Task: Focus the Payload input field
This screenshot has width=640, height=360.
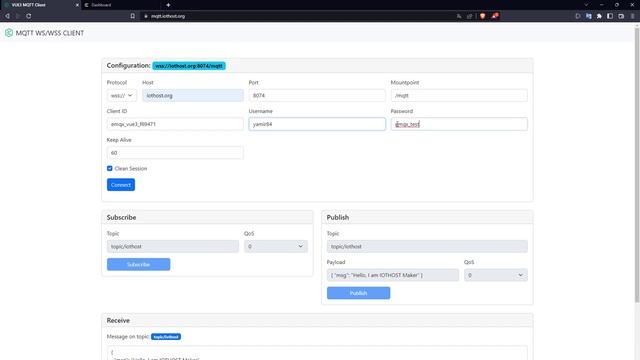Action: 393,275
